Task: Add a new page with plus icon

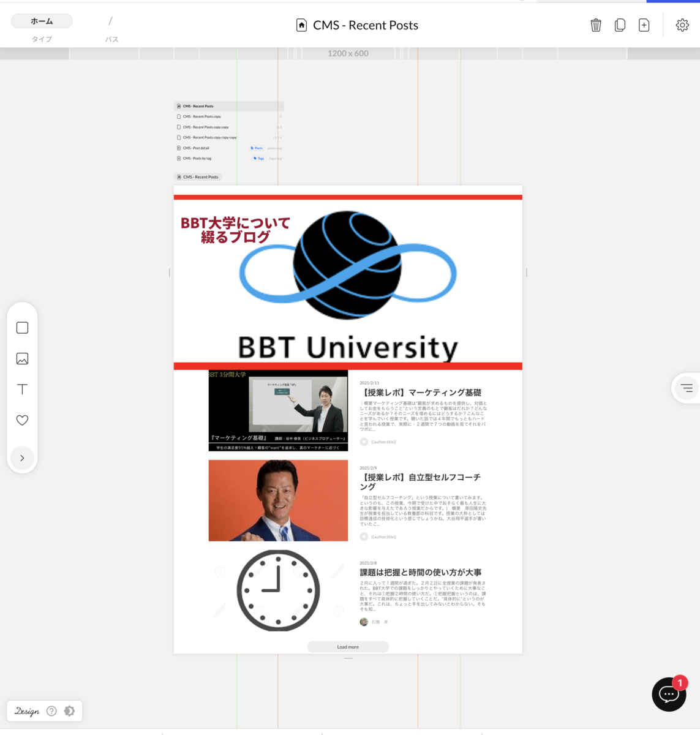Action: click(644, 25)
